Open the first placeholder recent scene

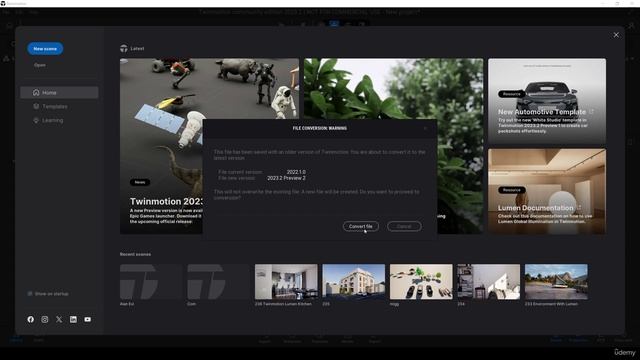(151, 282)
